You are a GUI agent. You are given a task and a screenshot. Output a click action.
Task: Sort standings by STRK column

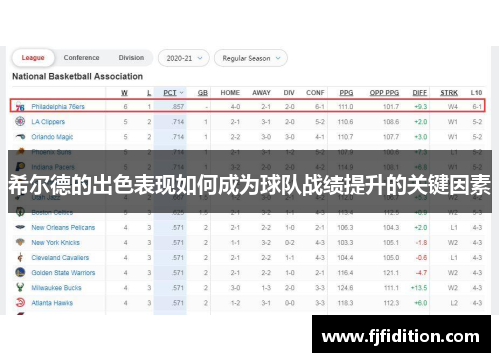point(449,93)
